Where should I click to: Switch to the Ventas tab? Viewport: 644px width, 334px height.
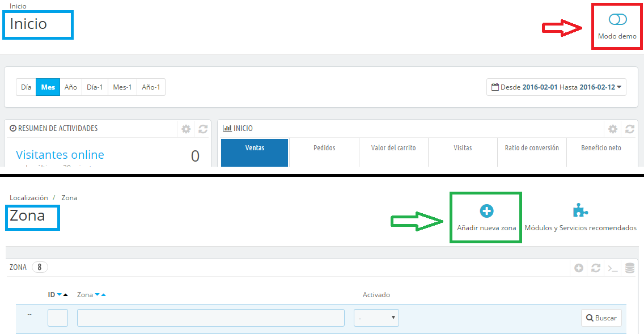255,153
